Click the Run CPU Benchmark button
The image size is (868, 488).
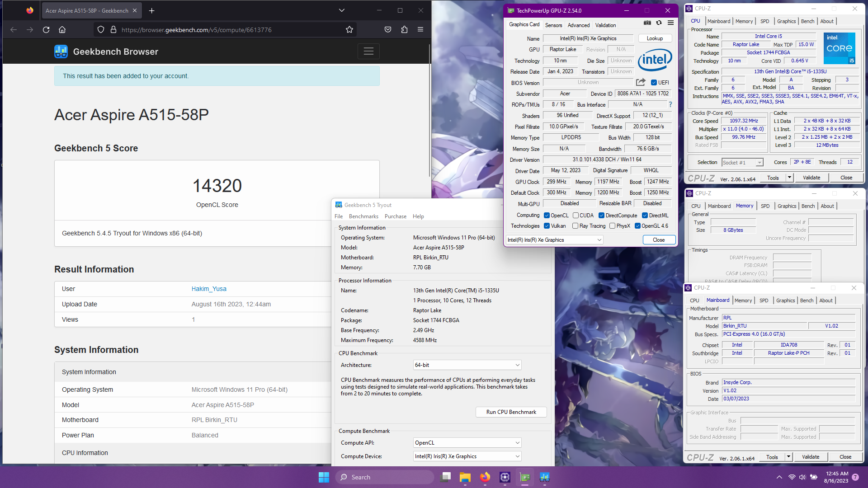[x=511, y=412]
